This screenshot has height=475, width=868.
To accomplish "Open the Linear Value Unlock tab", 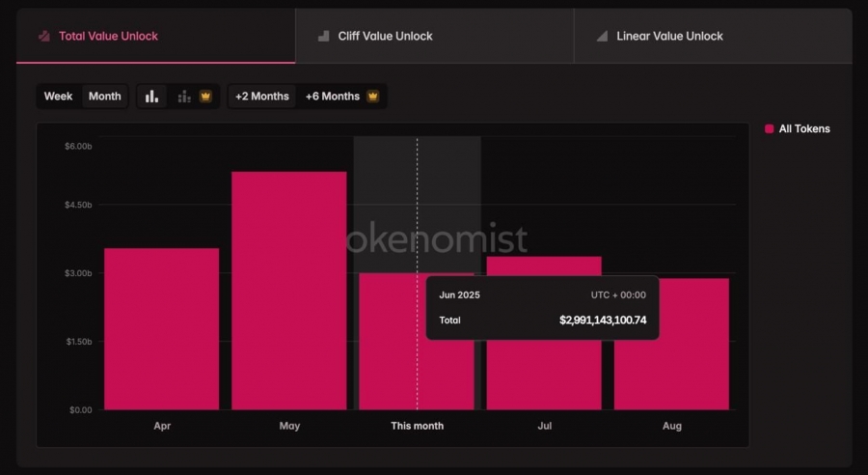I will tap(713, 36).
